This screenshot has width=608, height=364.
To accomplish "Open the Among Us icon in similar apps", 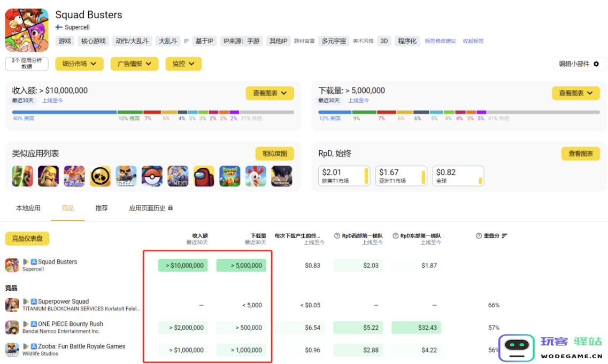I will (x=204, y=176).
